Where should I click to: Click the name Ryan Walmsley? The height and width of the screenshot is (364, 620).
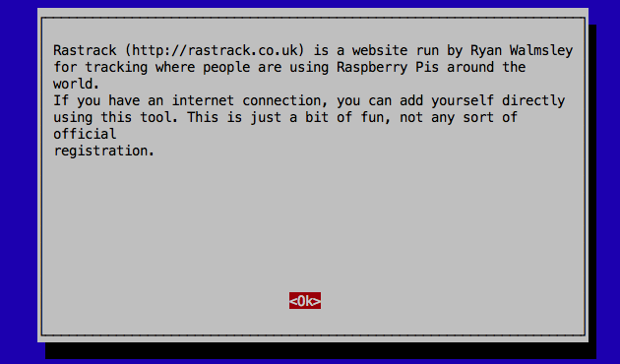522,50
